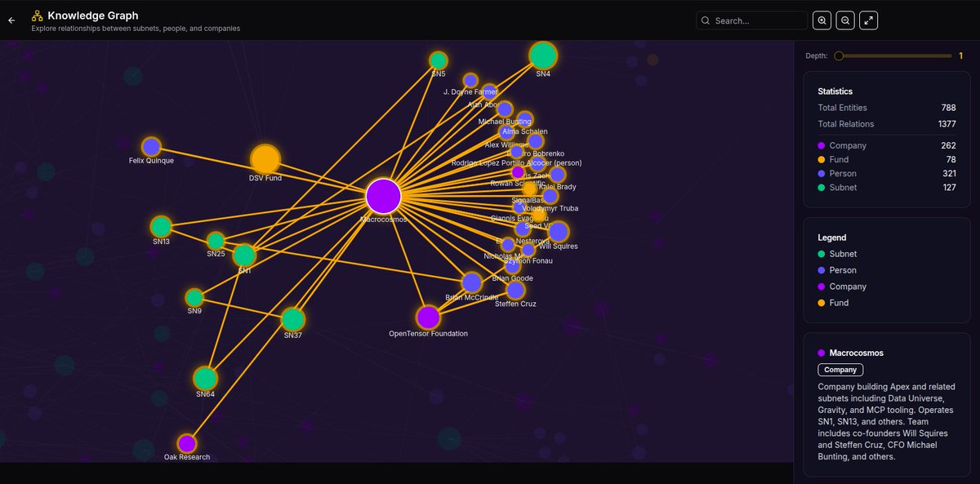Zoom out of the graph
The height and width of the screenshot is (484, 980).
coord(845,20)
